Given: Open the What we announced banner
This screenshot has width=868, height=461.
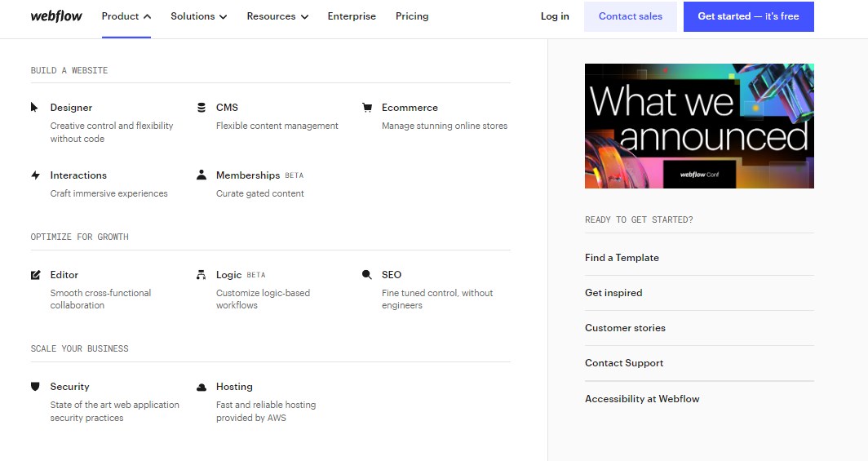Looking at the screenshot, I should click(x=699, y=126).
